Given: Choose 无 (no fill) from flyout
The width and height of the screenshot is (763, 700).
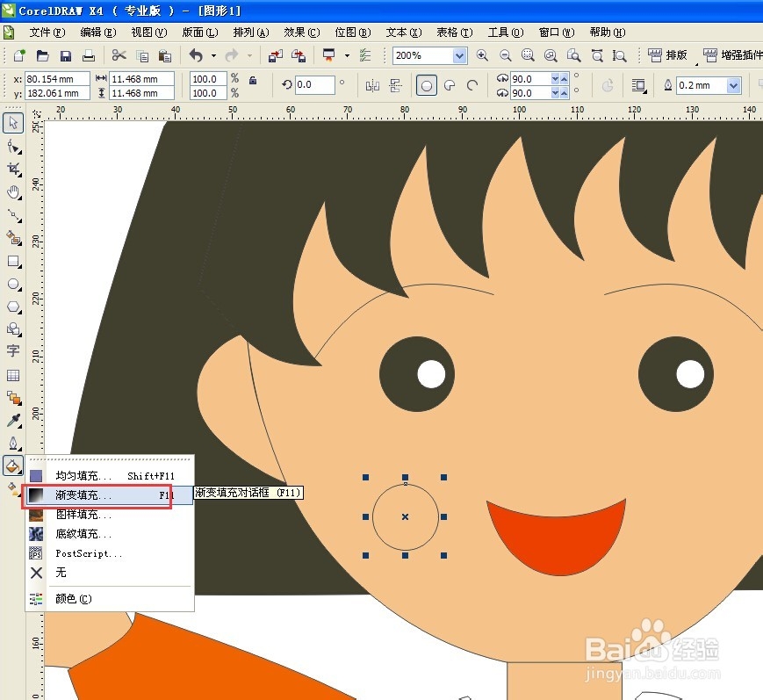Looking at the screenshot, I should (110, 573).
